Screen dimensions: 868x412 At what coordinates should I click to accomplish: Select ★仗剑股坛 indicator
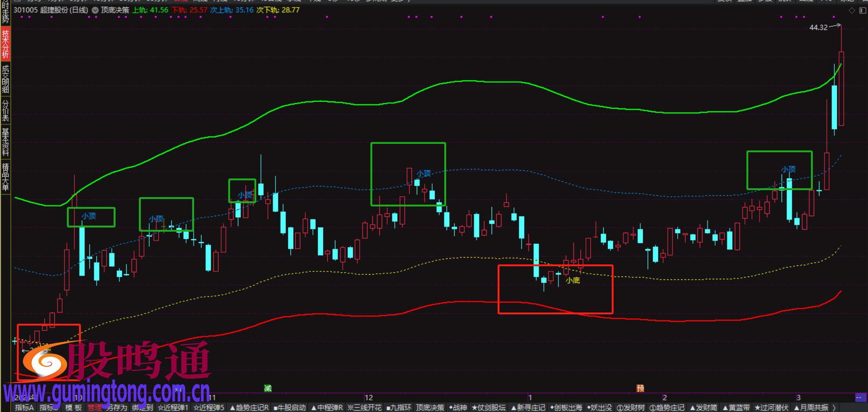coord(488,408)
